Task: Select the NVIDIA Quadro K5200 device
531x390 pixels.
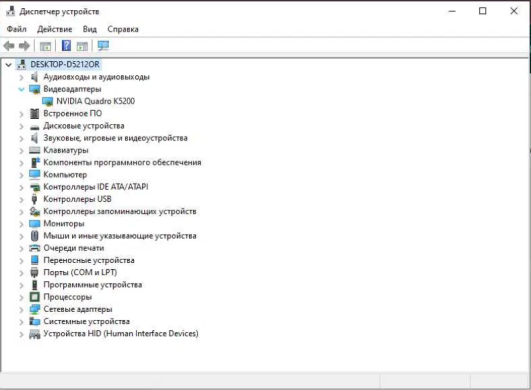Action: (95, 101)
